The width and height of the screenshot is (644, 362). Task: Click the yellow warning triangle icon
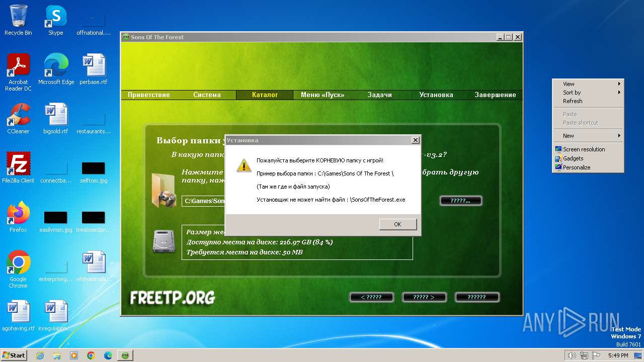tap(244, 165)
